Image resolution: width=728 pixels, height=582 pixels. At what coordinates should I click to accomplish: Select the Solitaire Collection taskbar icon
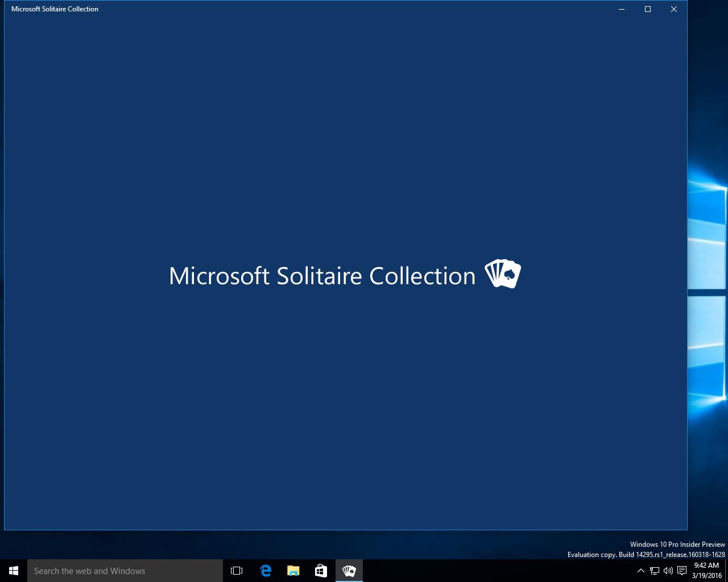tap(349, 571)
